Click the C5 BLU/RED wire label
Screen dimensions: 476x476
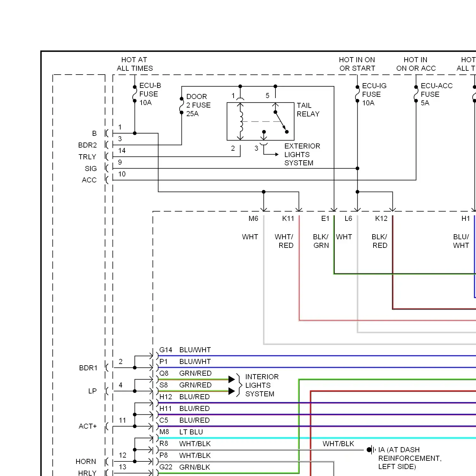(x=184, y=420)
